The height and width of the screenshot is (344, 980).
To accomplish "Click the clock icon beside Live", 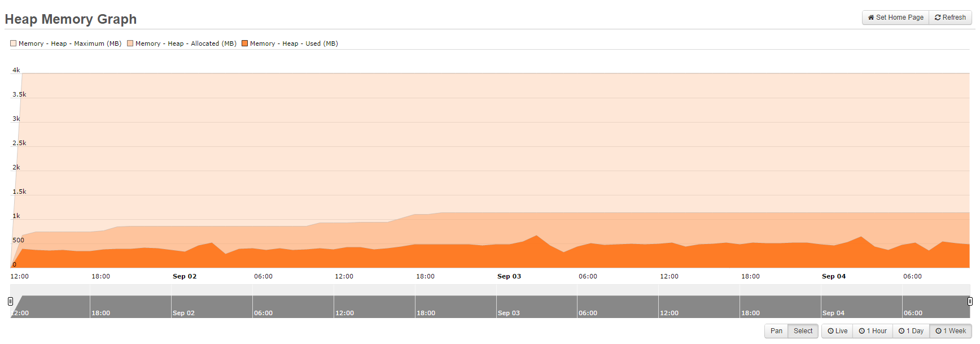I will click(830, 331).
